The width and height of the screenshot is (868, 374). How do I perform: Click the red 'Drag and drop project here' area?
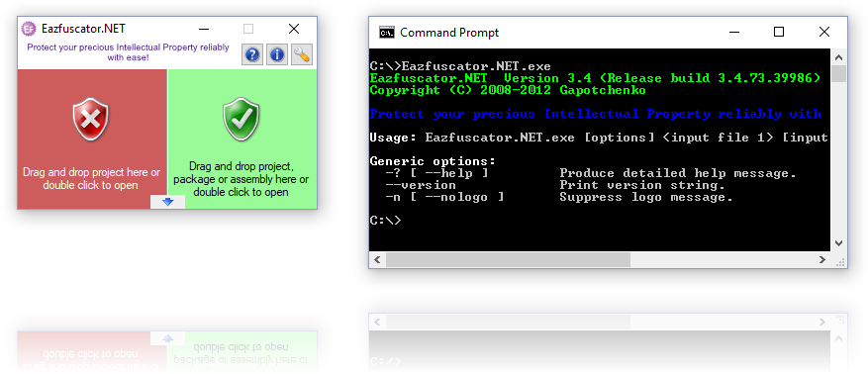coord(92,139)
